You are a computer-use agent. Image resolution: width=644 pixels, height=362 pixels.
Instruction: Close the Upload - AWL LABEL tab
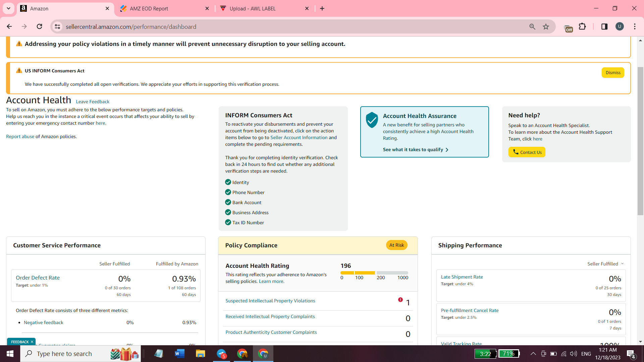pos(307,8)
